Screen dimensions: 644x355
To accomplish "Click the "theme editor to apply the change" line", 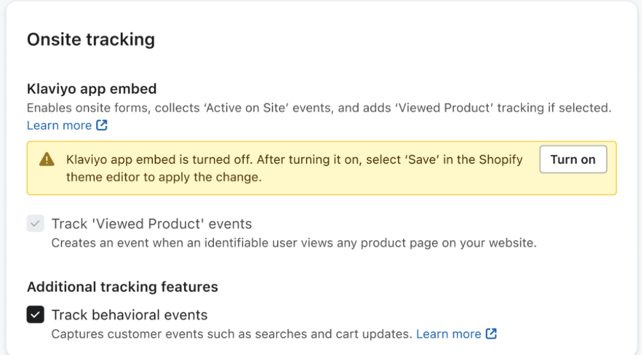I will (164, 177).
